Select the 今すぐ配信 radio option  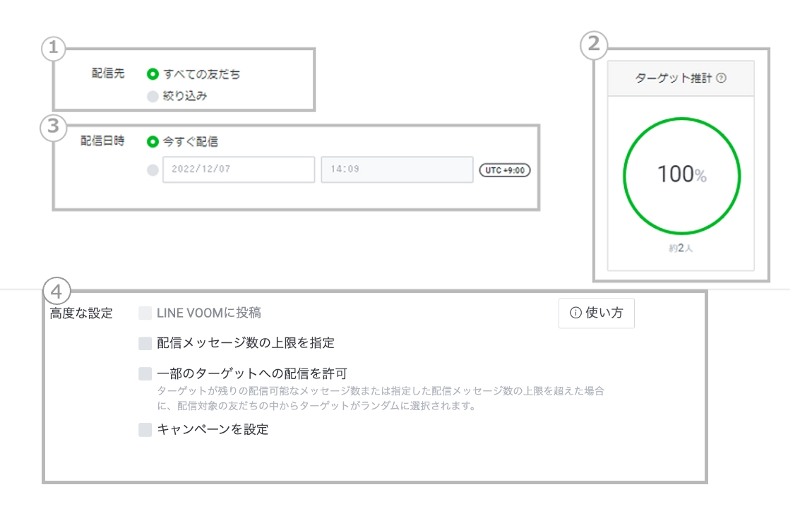[x=153, y=142]
